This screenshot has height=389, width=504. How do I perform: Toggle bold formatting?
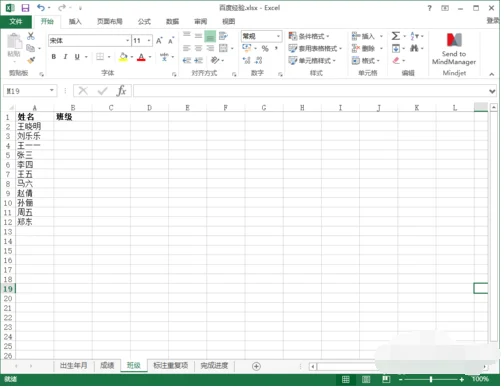[x=54, y=57]
